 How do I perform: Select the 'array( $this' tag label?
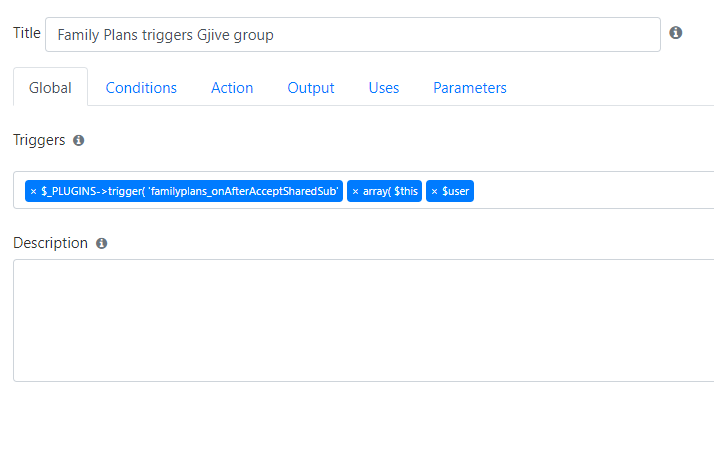point(390,191)
